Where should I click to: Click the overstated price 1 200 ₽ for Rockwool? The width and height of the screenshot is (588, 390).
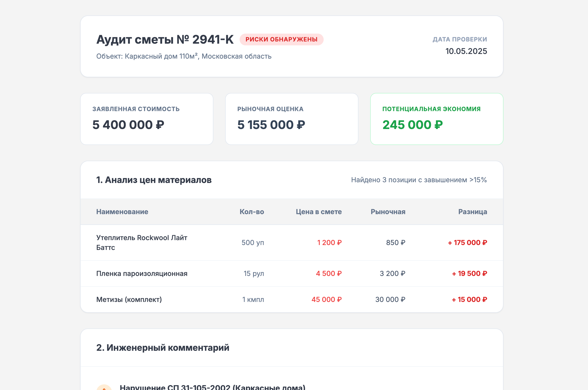329,243
